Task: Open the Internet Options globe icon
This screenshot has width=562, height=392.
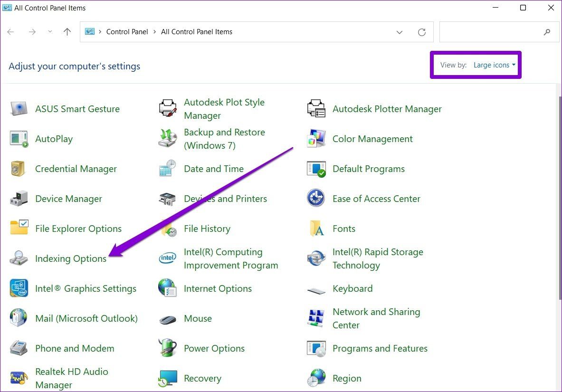Action: (x=167, y=288)
